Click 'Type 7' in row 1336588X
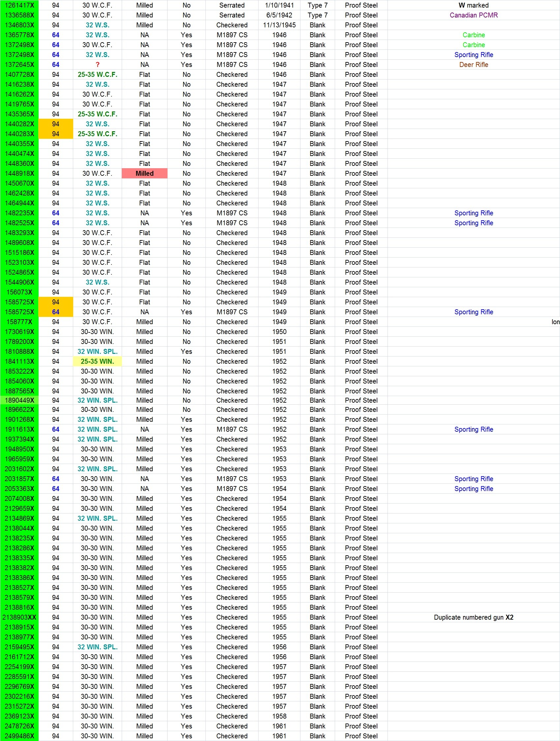 pos(318,15)
